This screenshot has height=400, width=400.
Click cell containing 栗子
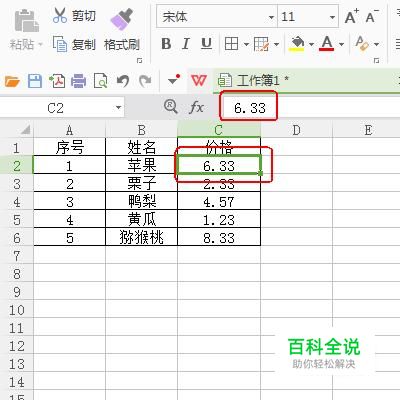[141, 183]
